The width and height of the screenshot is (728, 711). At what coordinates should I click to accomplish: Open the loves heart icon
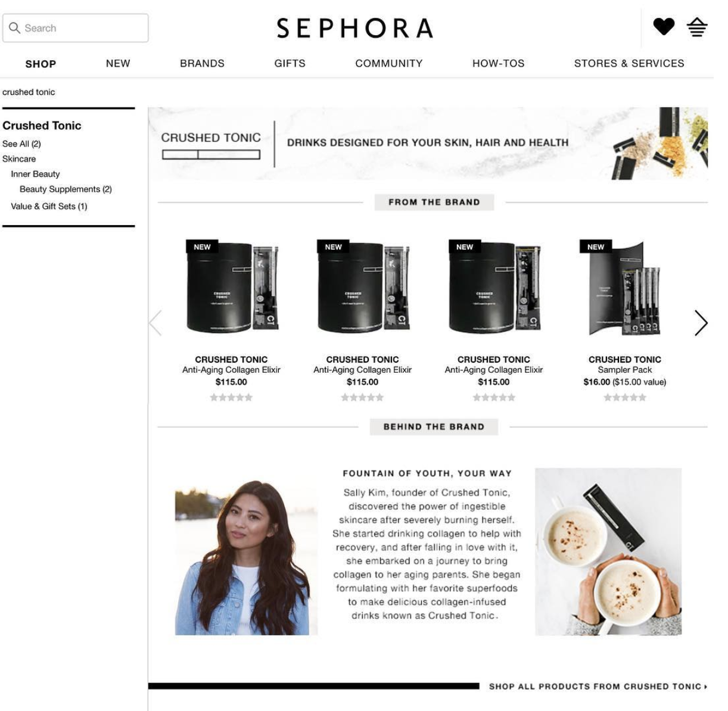tap(663, 27)
